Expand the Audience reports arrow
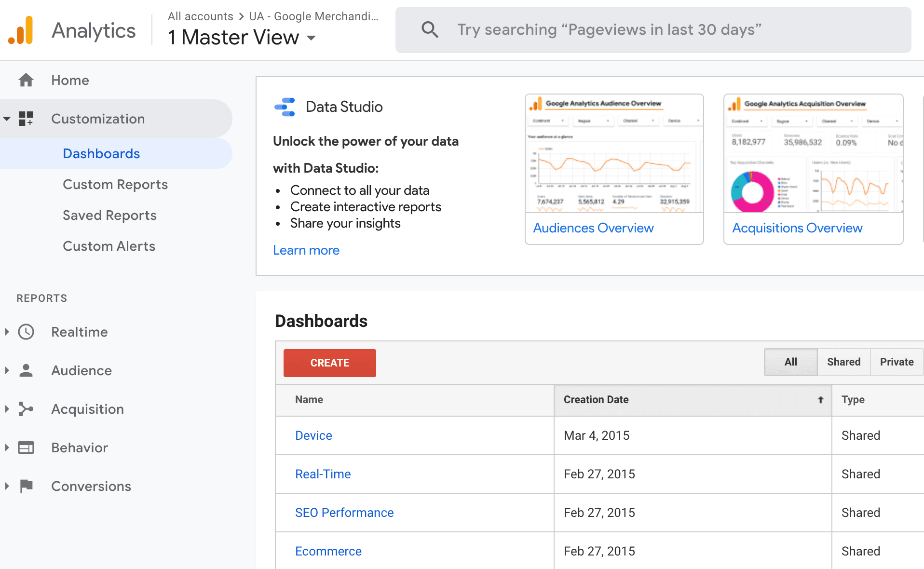Image resolution: width=924 pixels, height=569 pixels. [x=7, y=370]
